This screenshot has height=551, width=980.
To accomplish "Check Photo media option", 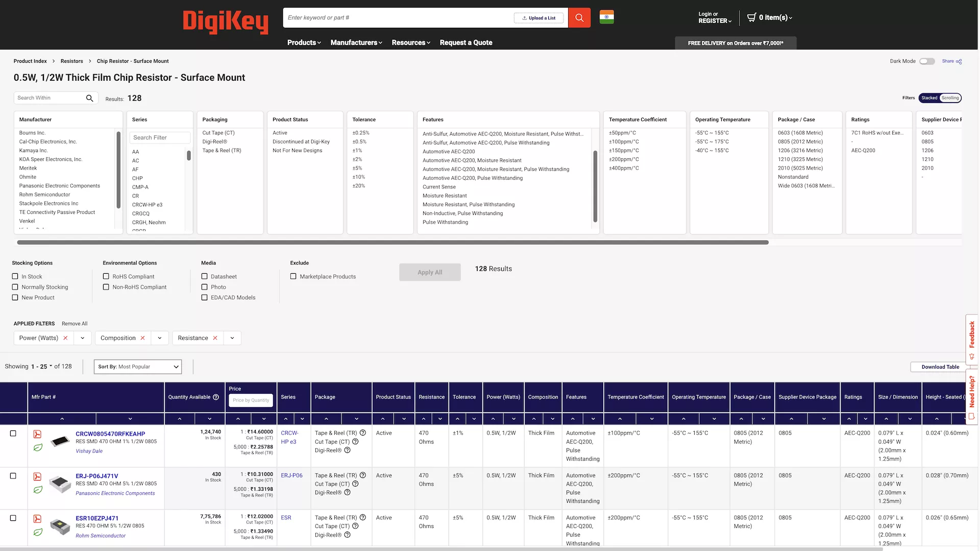I will 204,287.
